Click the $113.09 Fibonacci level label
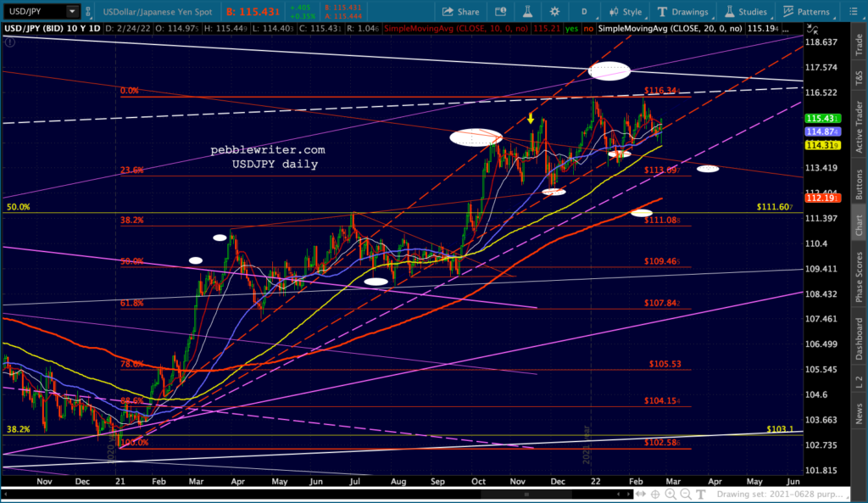The width and height of the screenshot is (868, 503). click(x=662, y=170)
